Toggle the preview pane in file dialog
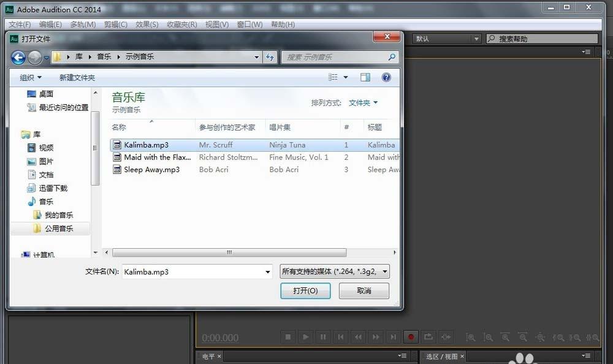 click(x=365, y=77)
